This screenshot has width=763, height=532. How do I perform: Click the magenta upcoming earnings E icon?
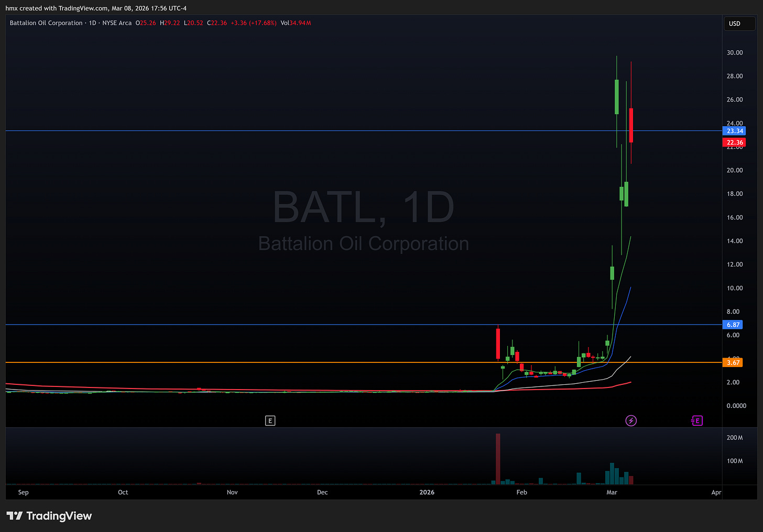697,420
